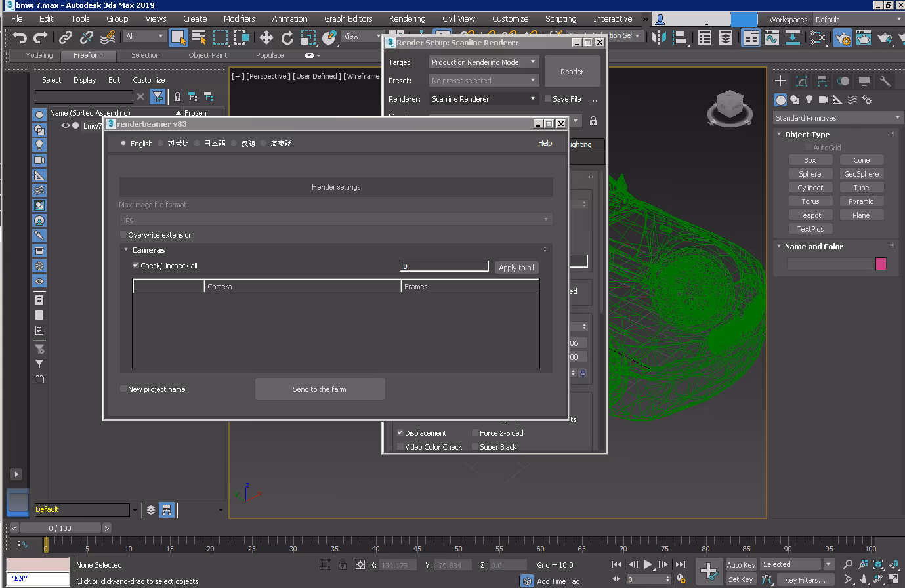The width and height of the screenshot is (905, 588).
Task: Select the English language option
Action: 123,143
